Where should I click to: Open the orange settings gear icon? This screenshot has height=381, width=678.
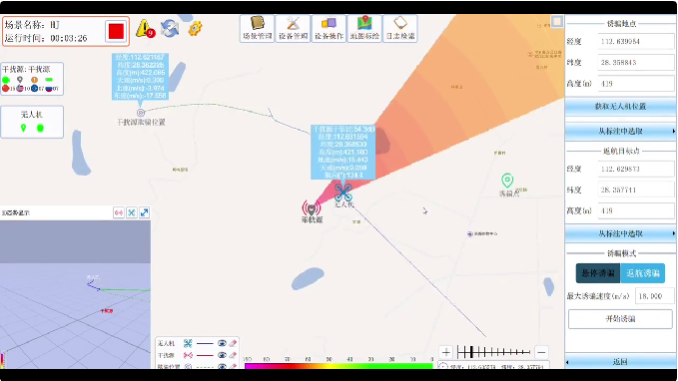point(195,29)
